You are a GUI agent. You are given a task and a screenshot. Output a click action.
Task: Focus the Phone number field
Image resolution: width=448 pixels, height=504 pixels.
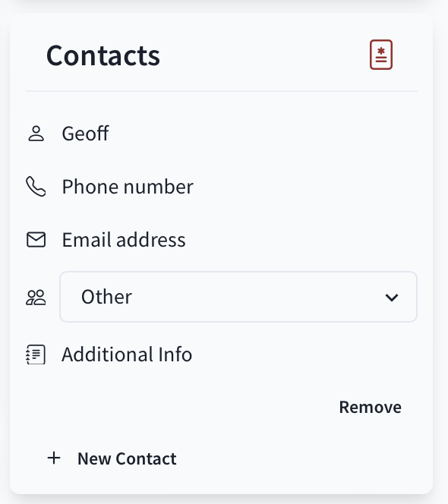pyautogui.click(x=239, y=187)
